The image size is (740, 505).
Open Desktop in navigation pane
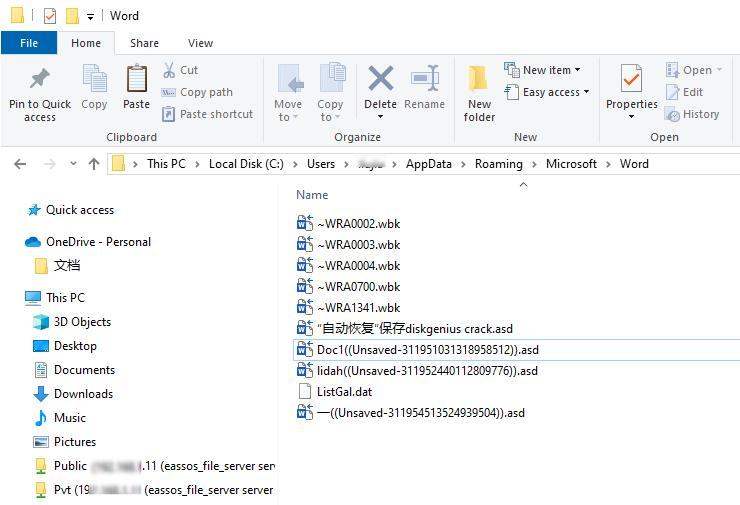pos(65,346)
